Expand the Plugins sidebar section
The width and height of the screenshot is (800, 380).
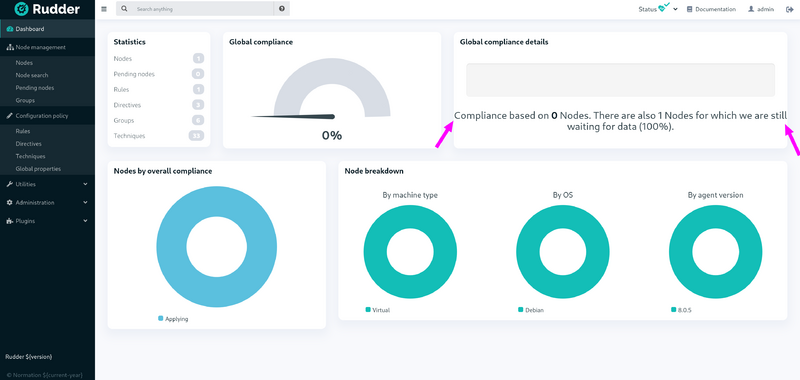click(x=47, y=221)
